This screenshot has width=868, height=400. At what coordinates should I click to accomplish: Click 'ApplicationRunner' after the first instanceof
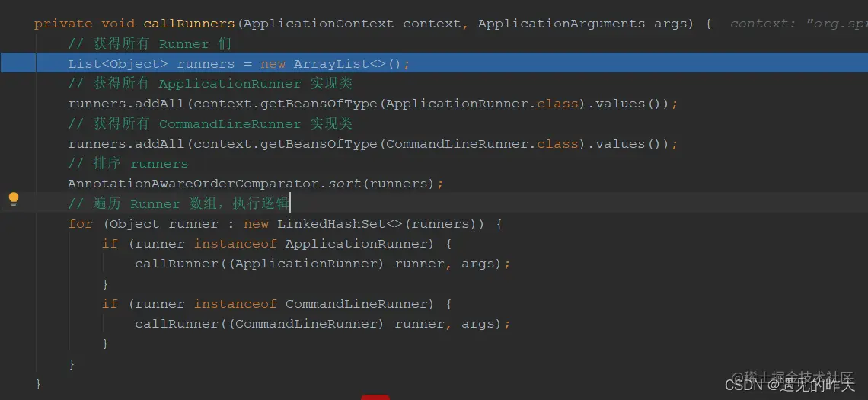[x=356, y=244]
